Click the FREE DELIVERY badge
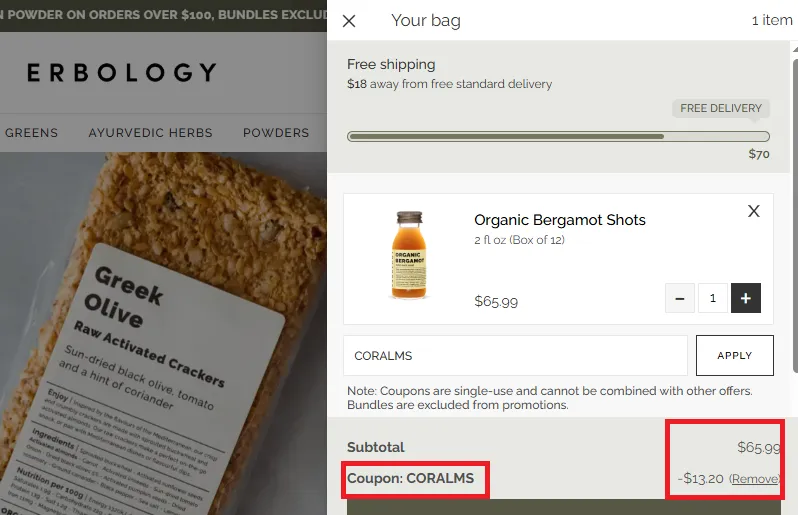The image size is (798, 515). click(x=721, y=108)
